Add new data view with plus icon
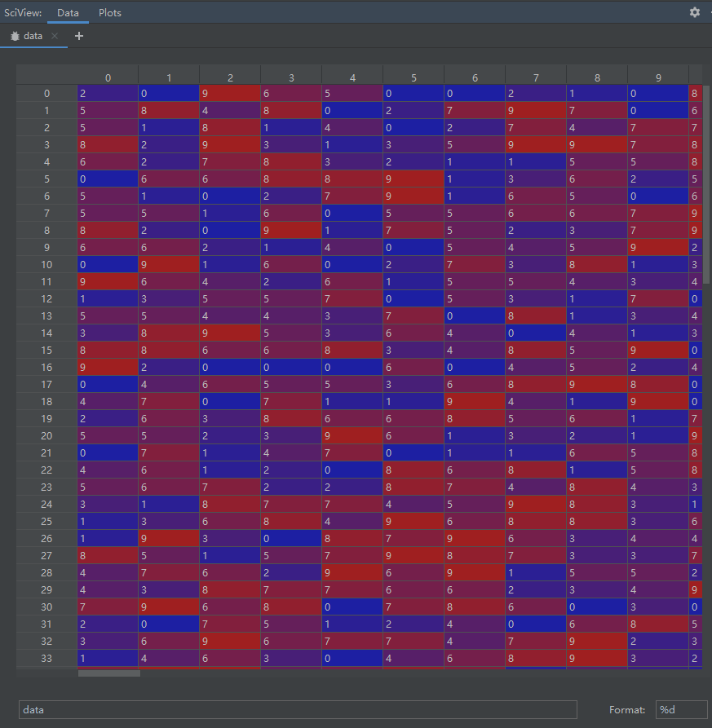The width and height of the screenshot is (712, 728). (79, 36)
